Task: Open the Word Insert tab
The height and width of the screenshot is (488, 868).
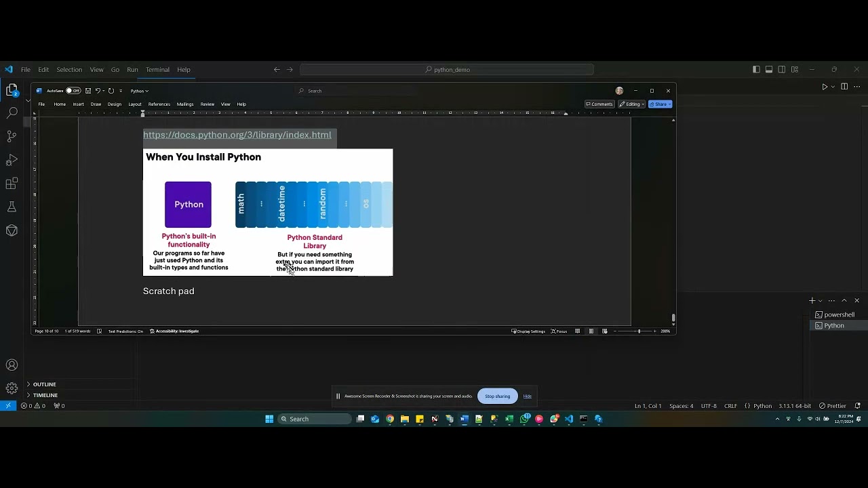Action: coord(79,104)
